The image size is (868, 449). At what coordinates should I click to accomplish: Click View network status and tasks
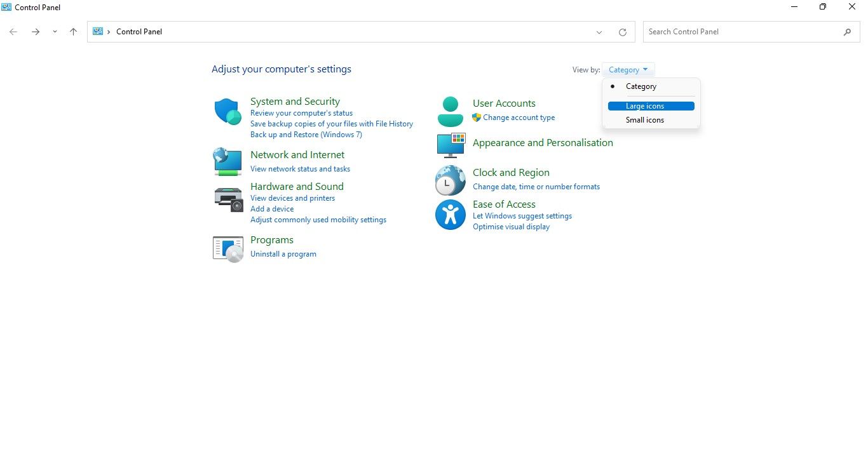click(300, 169)
